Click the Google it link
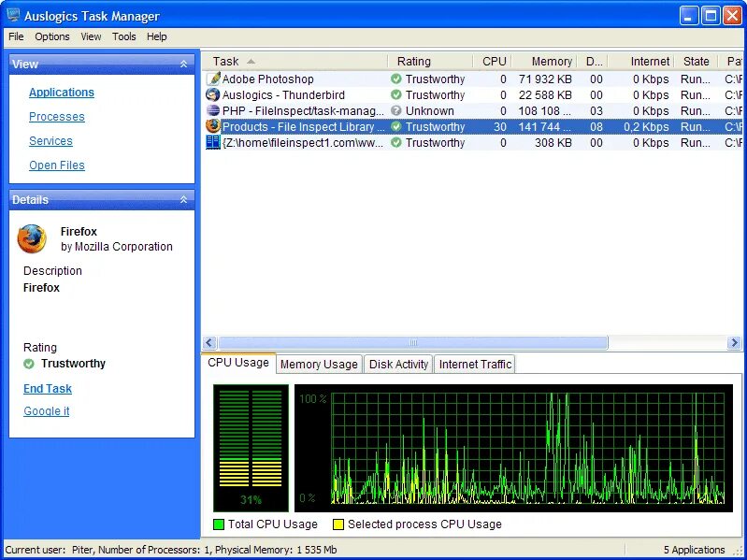 [46, 411]
